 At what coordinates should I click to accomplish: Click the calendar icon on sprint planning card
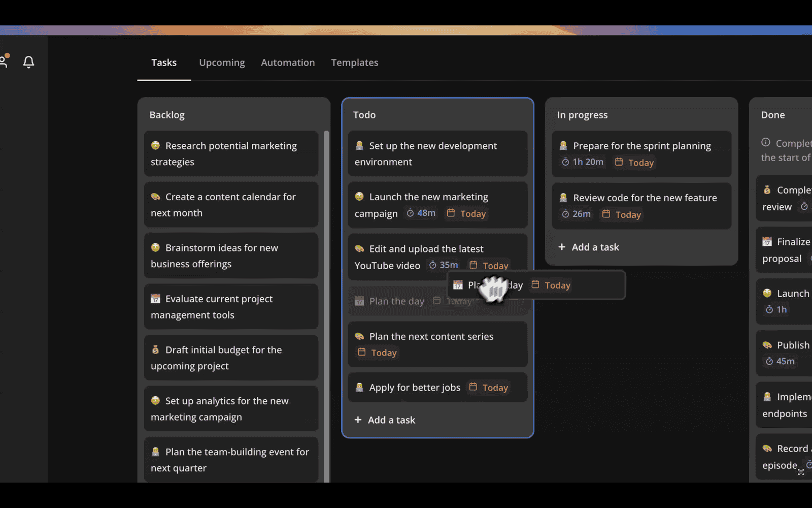[619, 162]
